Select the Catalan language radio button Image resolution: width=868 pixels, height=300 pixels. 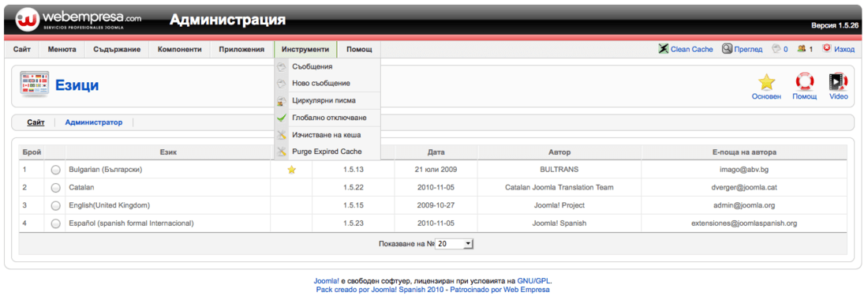[55, 188]
